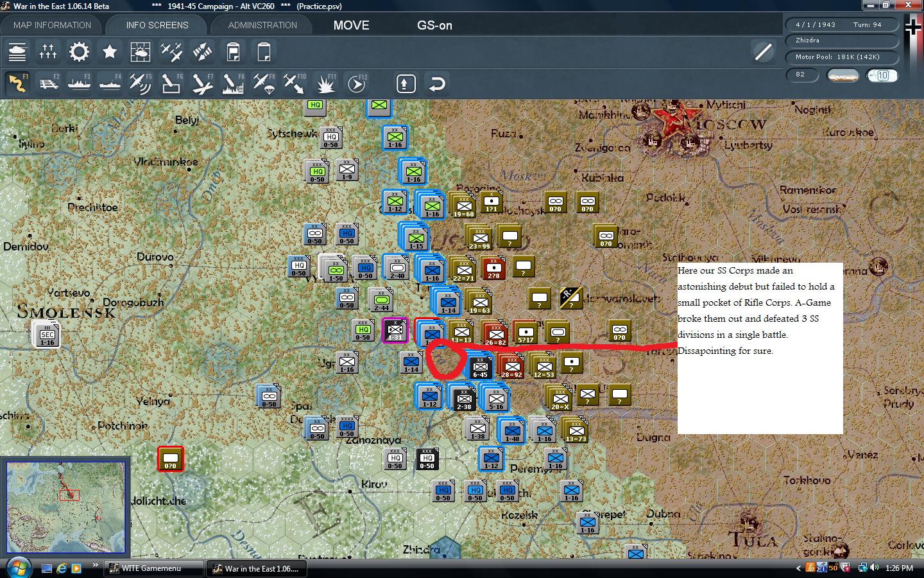Select the F6 bomb unit mode

click(x=171, y=83)
